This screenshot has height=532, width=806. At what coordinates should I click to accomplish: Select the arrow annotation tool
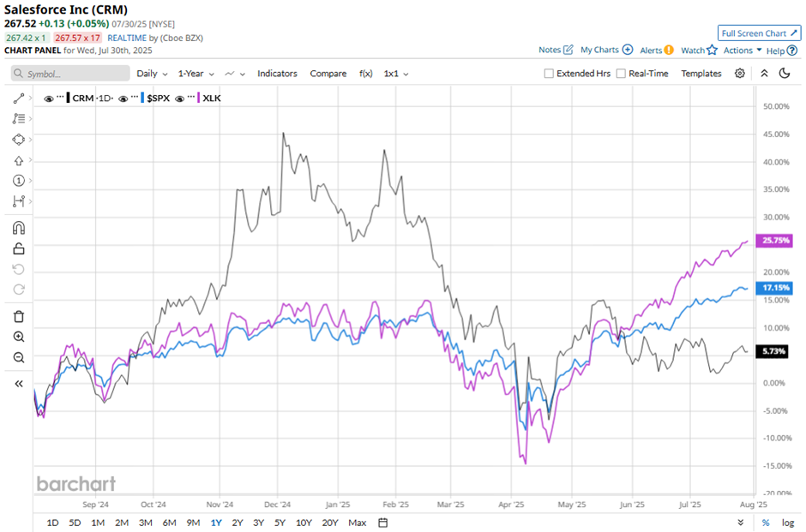coord(19,161)
